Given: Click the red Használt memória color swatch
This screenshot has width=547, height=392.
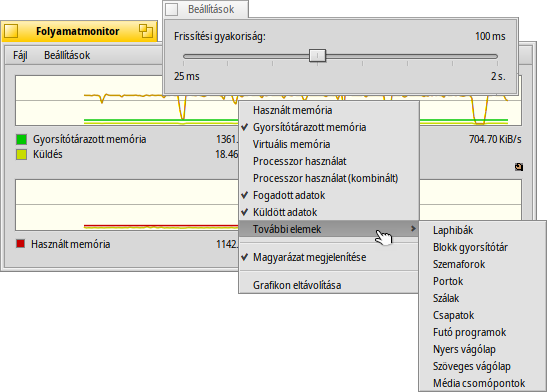Looking at the screenshot, I should pos(21,243).
